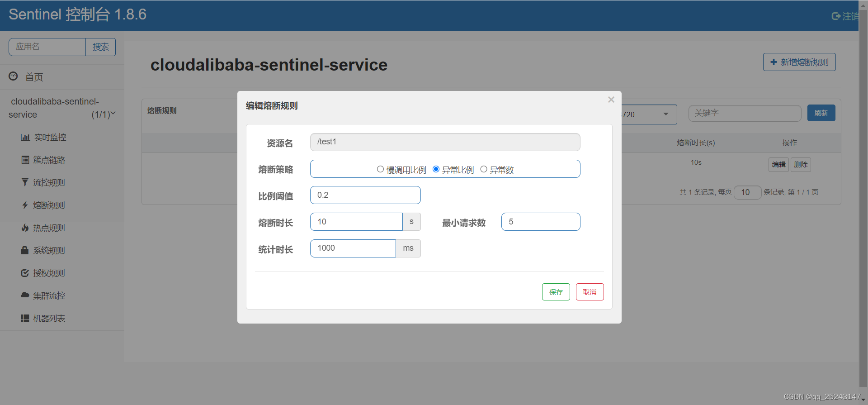Click the dashboard icon next to 首页
The image size is (868, 405).
(14, 76)
